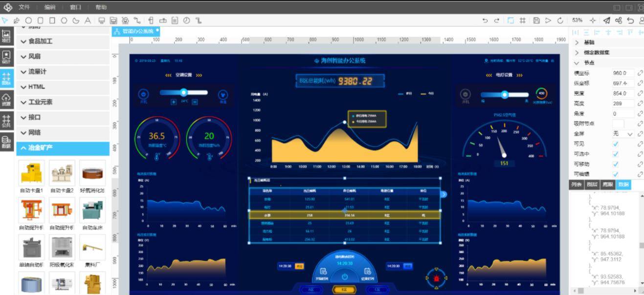The image size is (644, 295).
Task: Expand the 风扇 category
Action: click(63, 57)
